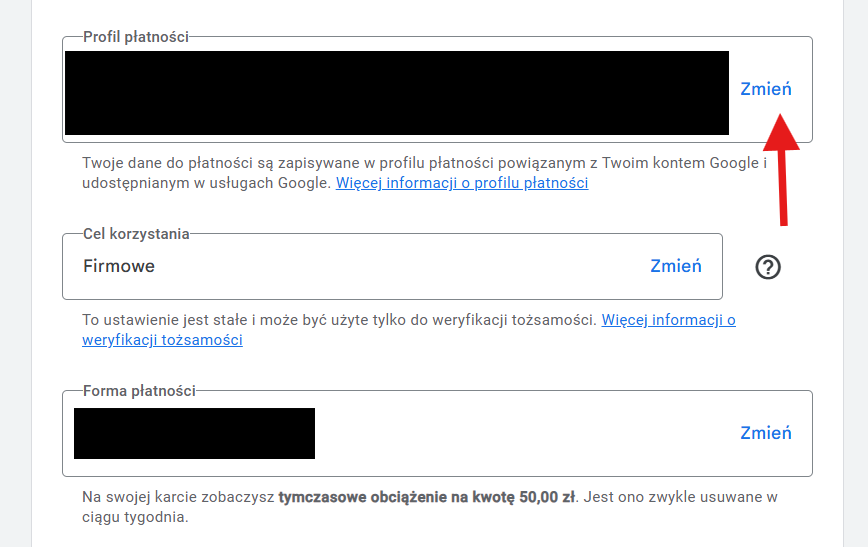Click Zmień next to Firmowe

tap(676, 266)
